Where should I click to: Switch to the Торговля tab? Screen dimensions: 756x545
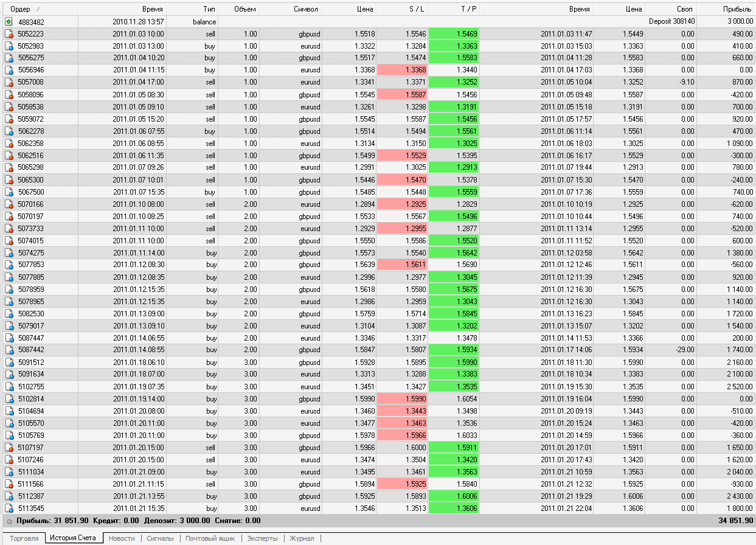(24, 538)
